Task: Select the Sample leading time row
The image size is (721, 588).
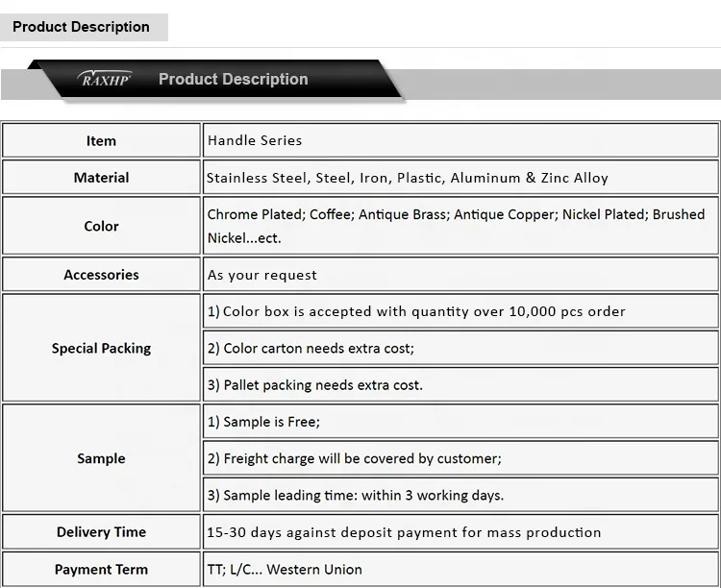Action: 356,496
